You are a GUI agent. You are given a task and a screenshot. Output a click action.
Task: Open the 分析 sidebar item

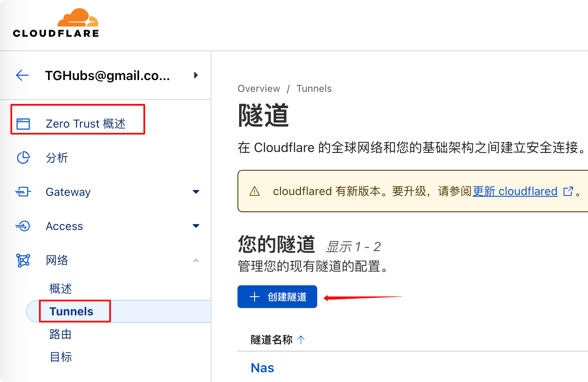tap(57, 158)
